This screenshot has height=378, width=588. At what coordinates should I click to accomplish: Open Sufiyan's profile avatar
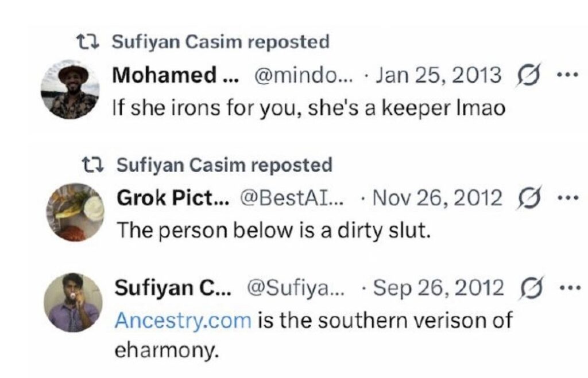point(73,302)
